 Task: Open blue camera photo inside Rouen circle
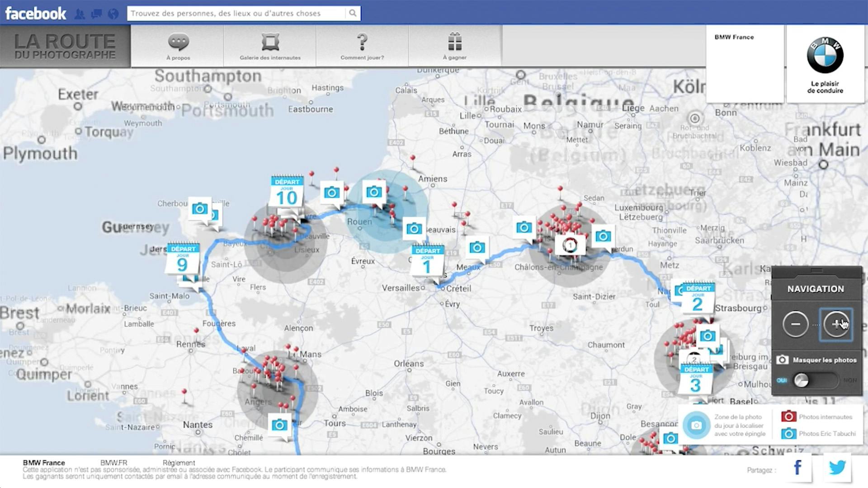pyautogui.click(x=374, y=192)
